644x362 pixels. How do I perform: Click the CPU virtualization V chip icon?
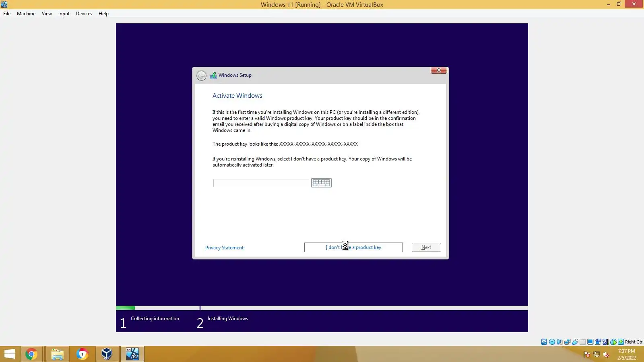pos(605,342)
